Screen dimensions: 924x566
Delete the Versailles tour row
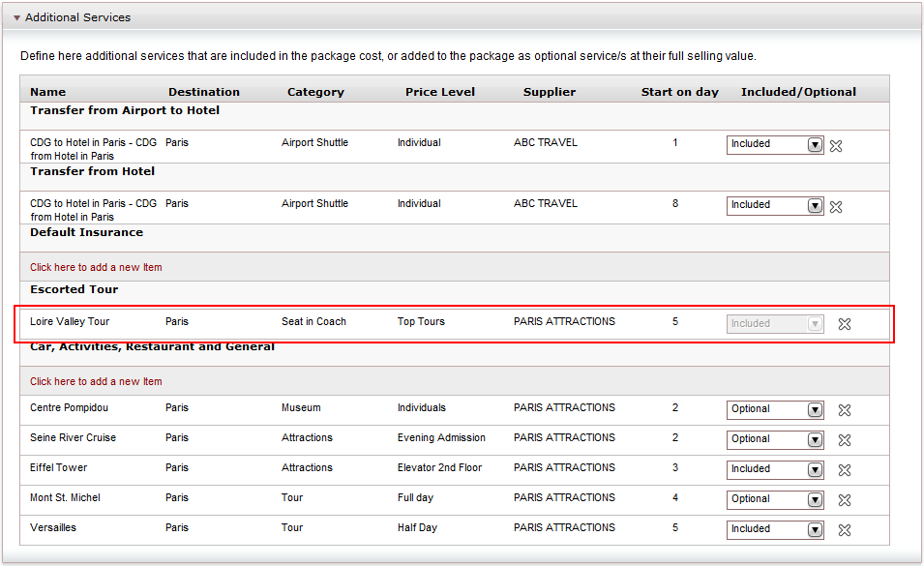click(845, 530)
